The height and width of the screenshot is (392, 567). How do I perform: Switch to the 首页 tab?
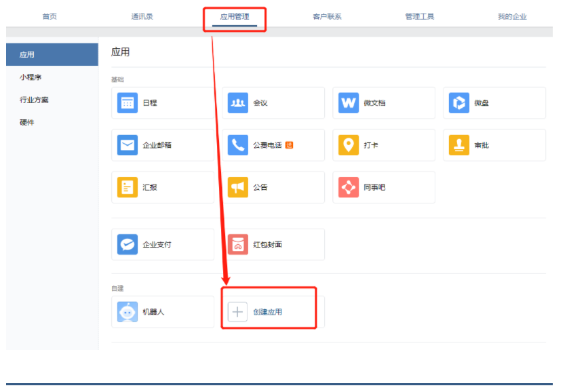point(50,17)
